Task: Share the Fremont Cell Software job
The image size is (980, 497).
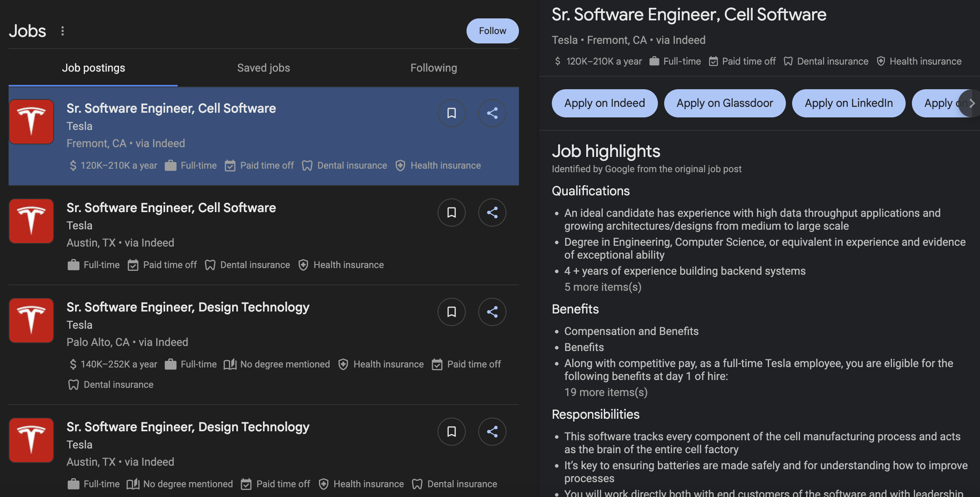Action: tap(492, 113)
